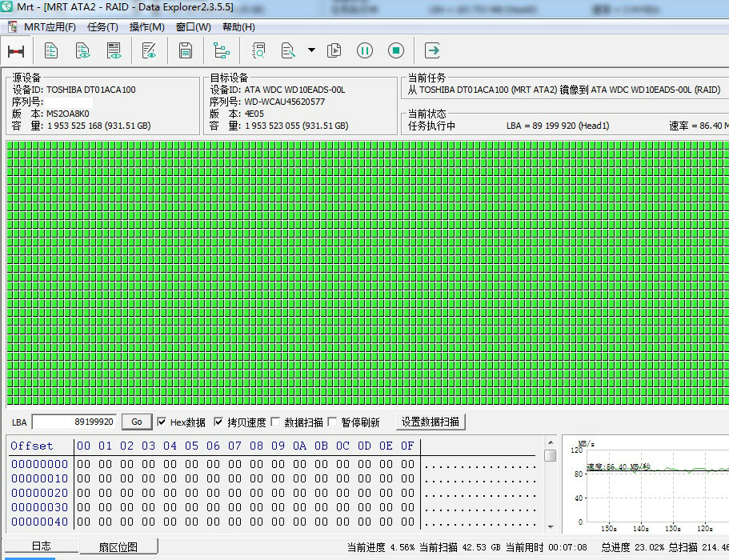Viewport: 729px width, 560px height.
Task: Click the LBA input field
Action: (74, 422)
